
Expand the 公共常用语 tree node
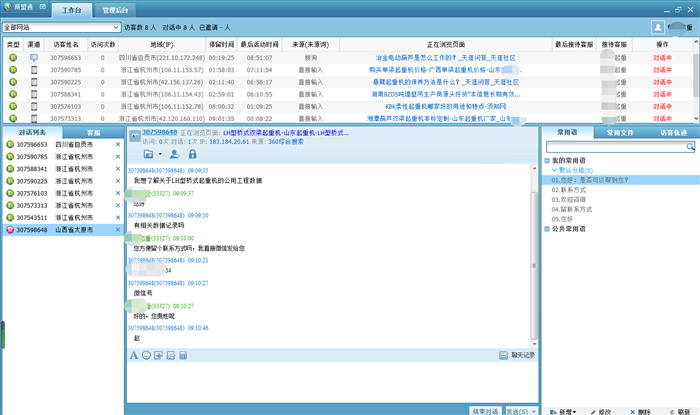tap(547, 228)
